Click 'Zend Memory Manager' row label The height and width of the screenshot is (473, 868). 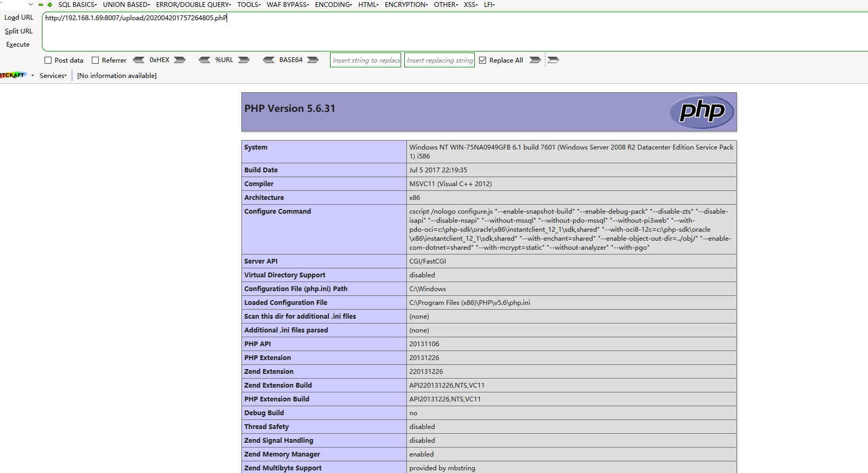point(282,454)
